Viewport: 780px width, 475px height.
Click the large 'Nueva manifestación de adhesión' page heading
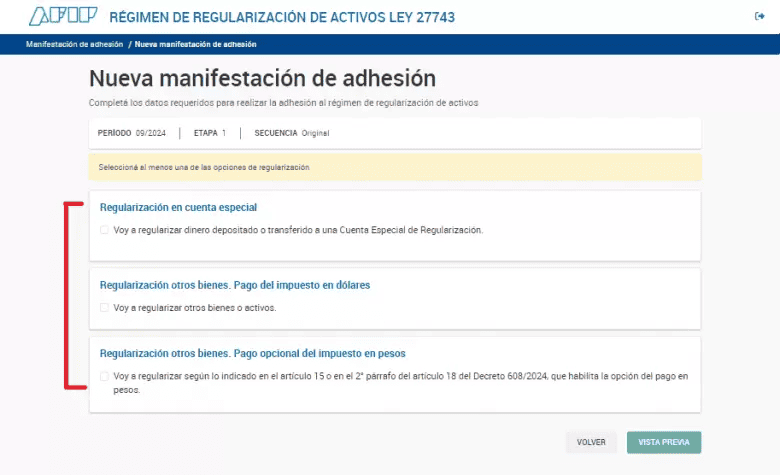[x=262, y=79]
